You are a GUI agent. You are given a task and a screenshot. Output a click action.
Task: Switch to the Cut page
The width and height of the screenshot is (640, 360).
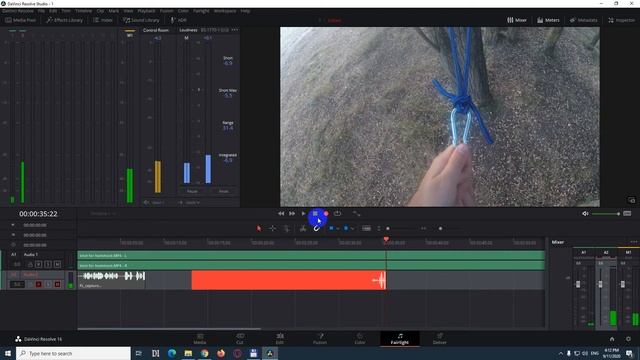coord(240,339)
